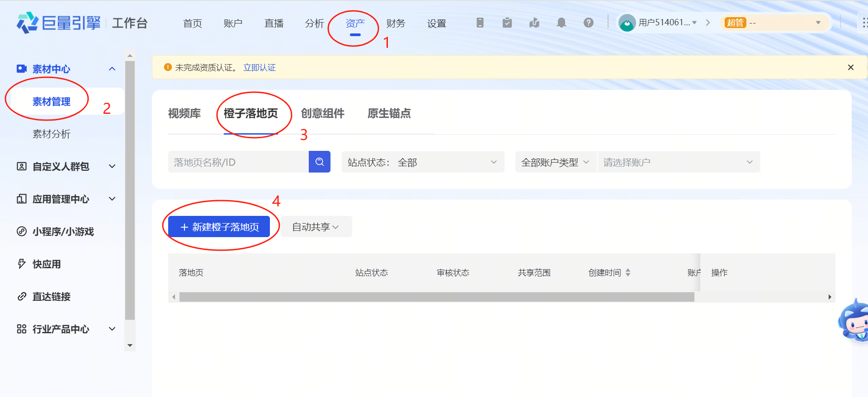Image resolution: width=868 pixels, height=397 pixels.
Task: Click the 新建橙子落地页 button
Action: coord(219,227)
